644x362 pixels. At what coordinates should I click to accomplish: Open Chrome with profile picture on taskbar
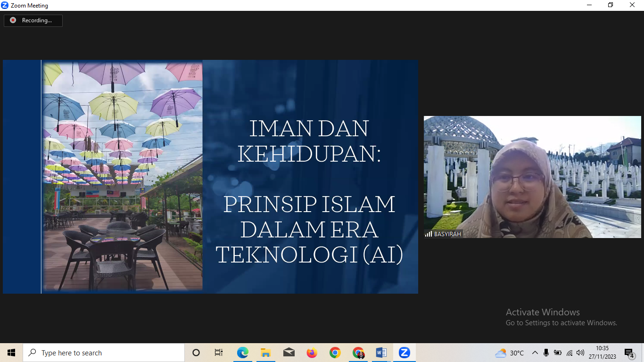click(x=358, y=353)
